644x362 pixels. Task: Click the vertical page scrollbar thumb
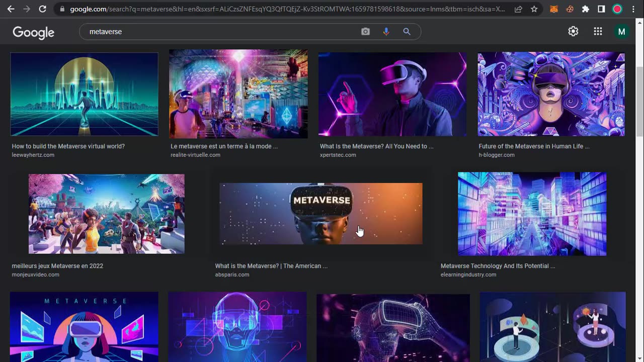pyautogui.click(x=639, y=102)
